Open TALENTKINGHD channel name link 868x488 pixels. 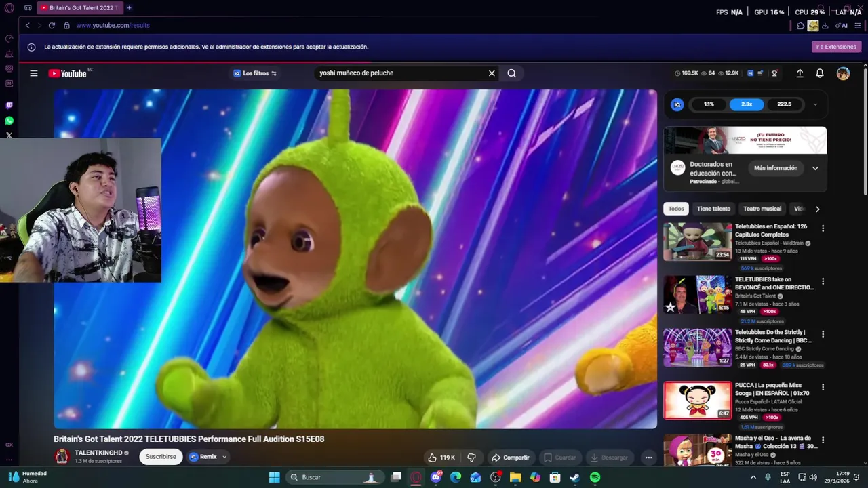pyautogui.click(x=99, y=453)
